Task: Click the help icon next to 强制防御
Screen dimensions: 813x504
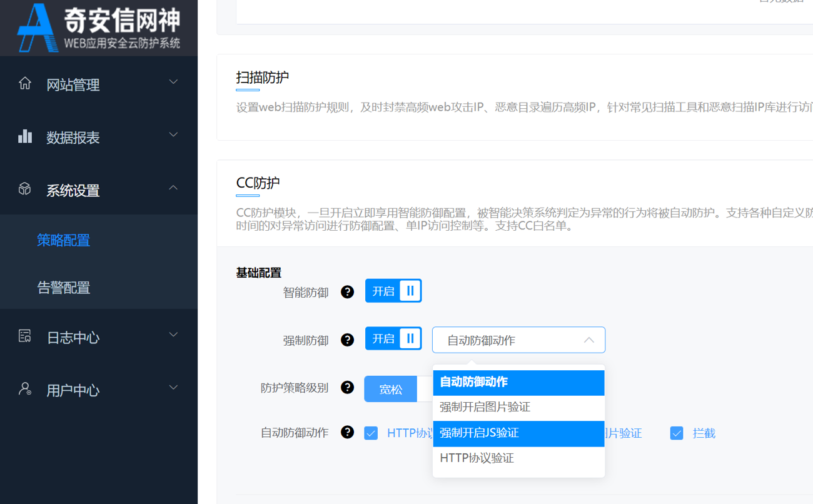Action: pos(347,340)
